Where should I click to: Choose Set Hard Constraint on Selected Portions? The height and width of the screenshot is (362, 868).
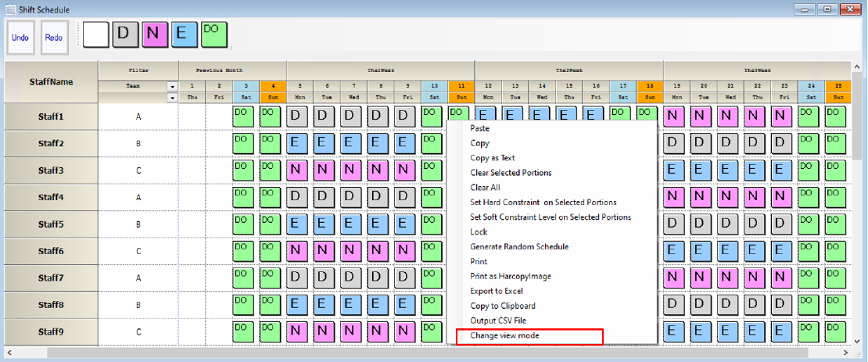point(543,202)
